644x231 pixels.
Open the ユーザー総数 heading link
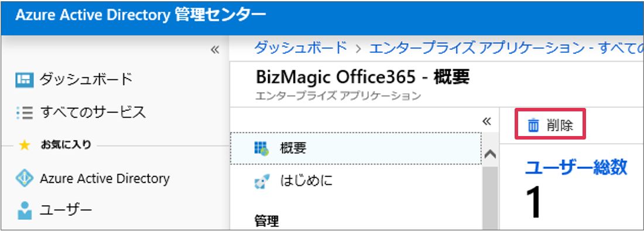(x=576, y=167)
